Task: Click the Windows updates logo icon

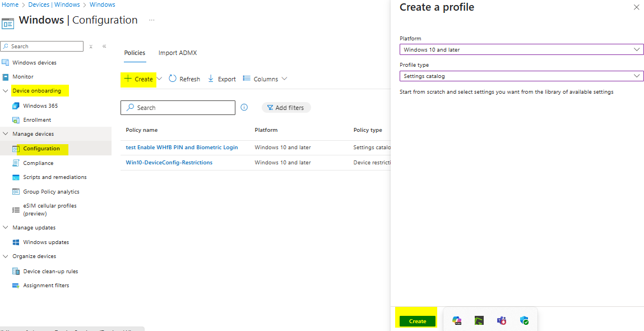Action: pyautogui.click(x=16, y=242)
